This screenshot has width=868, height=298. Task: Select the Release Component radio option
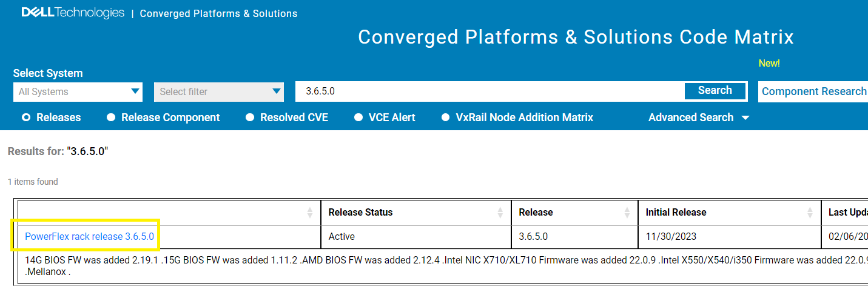pos(111,118)
